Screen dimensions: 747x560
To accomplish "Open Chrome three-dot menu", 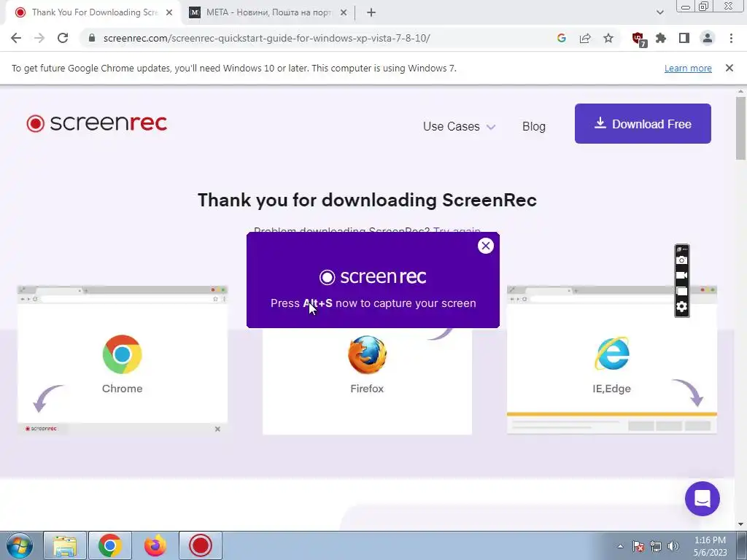I will pyautogui.click(x=731, y=38).
